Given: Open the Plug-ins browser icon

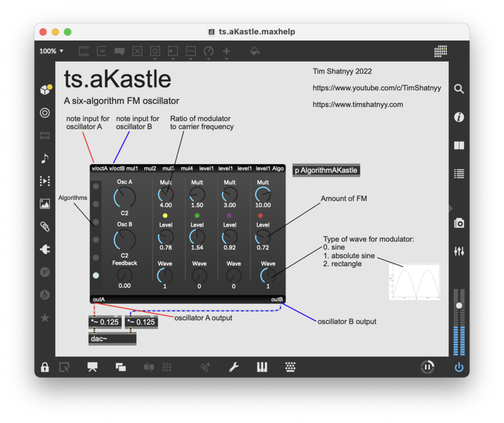Looking at the screenshot, I should coord(45,250).
